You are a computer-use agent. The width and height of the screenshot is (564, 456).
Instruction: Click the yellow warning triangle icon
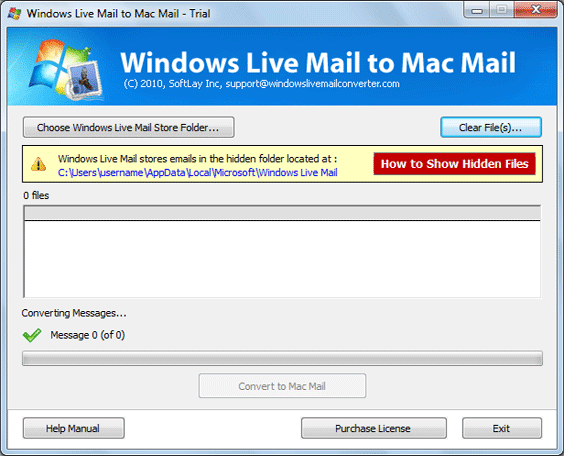pos(38,164)
